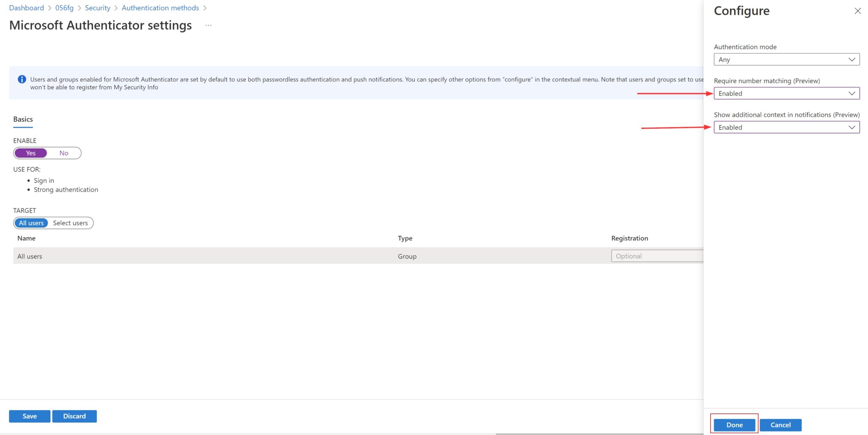Navigate to Security via the breadcrumb
This screenshot has height=435, width=868.
[x=97, y=8]
